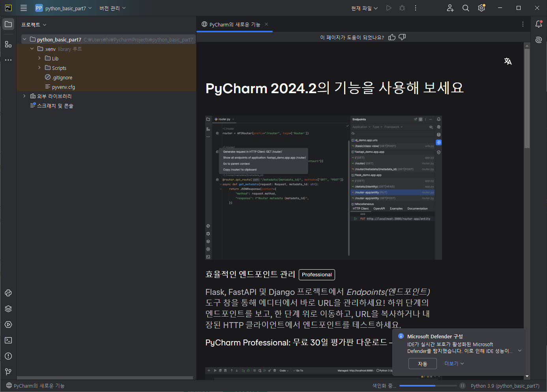Viewport: 547px width, 392px height.
Task: Open the AI Assistant sidebar icon
Action: click(539, 40)
